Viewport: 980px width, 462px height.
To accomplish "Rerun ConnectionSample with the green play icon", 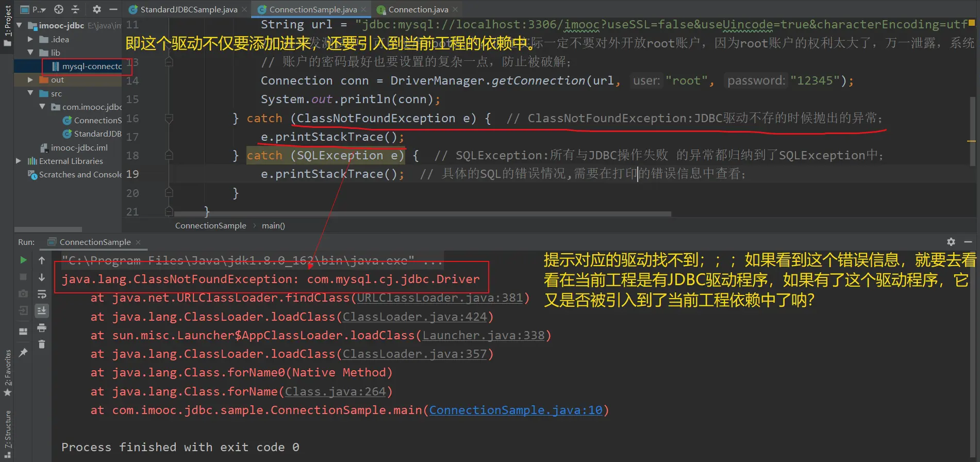I will click(x=23, y=260).
